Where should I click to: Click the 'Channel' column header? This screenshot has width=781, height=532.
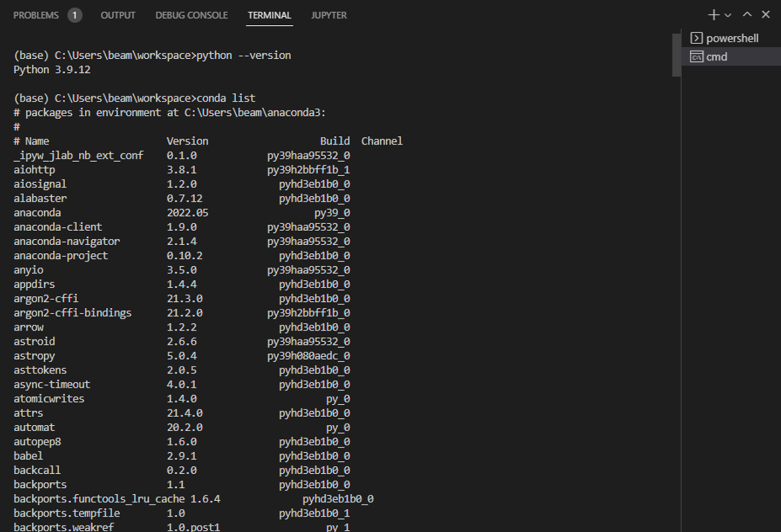(381, 141)
